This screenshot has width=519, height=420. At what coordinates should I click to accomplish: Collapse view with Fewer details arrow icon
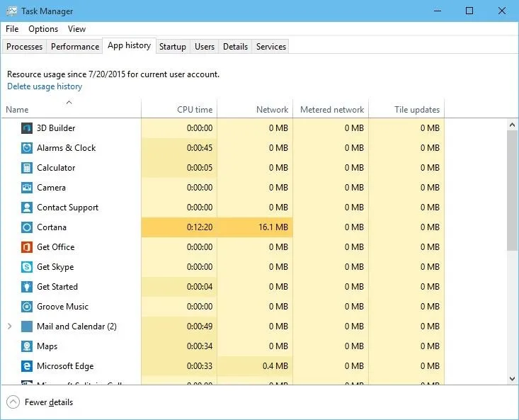(13, 402)
